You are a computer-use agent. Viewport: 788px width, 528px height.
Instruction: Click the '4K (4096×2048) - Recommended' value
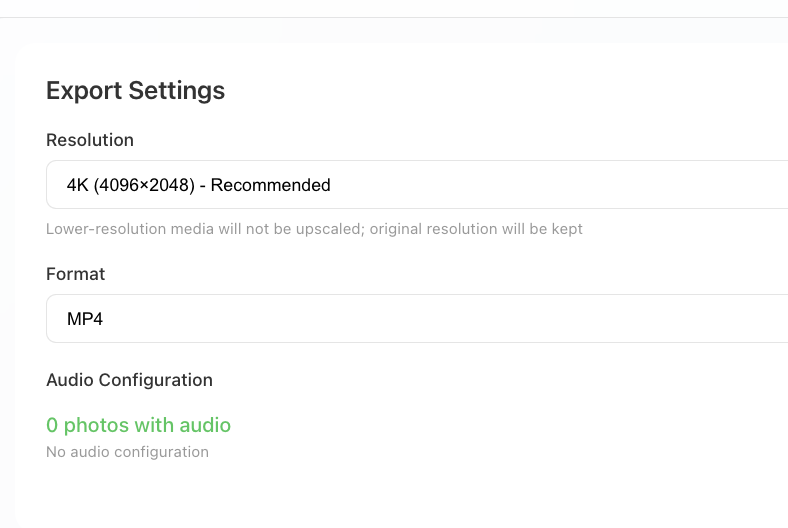(x=198, y=185)
